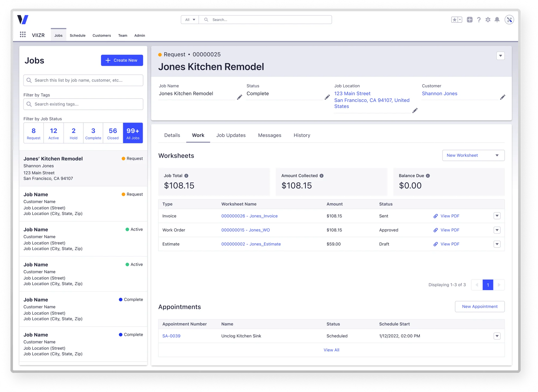
Task: Edit the Status field pencil icon
Action: (327, 97)
